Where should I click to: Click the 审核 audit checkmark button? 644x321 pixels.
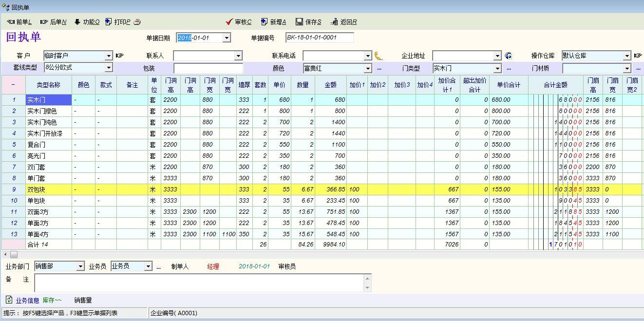tap(239, 22)
